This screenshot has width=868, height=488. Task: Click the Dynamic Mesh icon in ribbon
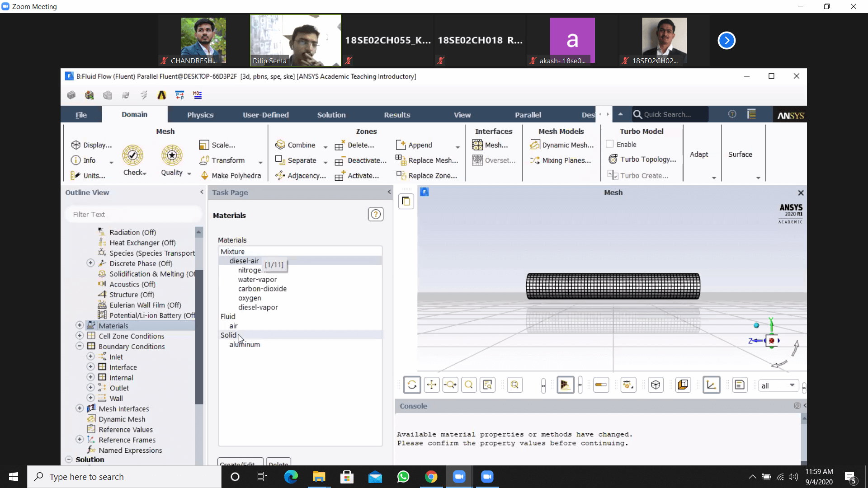coord(535,145)
